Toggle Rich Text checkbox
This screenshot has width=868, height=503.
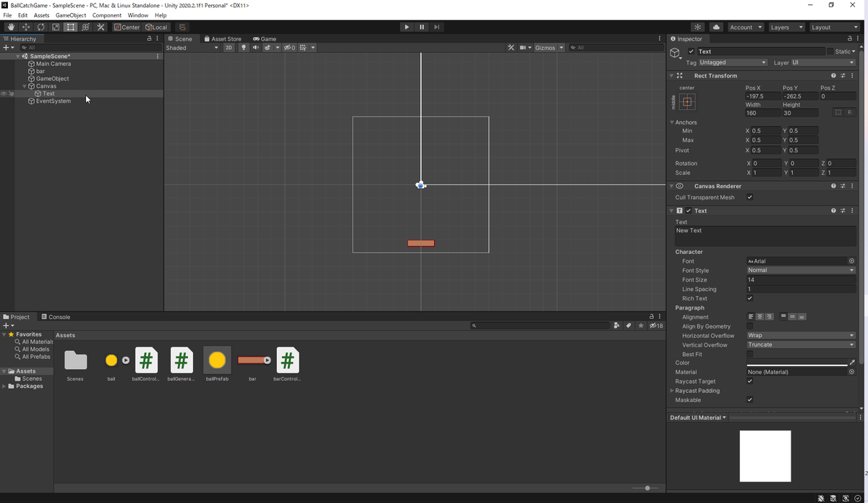(749, 298)
